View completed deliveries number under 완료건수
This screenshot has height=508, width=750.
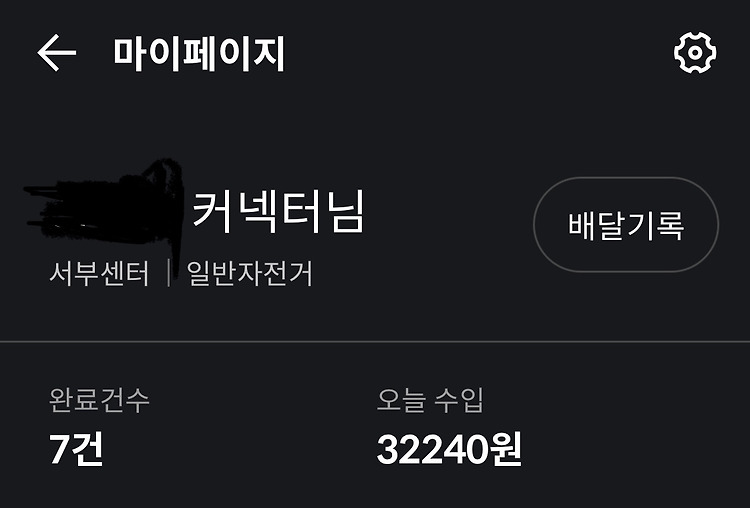coord(76,449)
